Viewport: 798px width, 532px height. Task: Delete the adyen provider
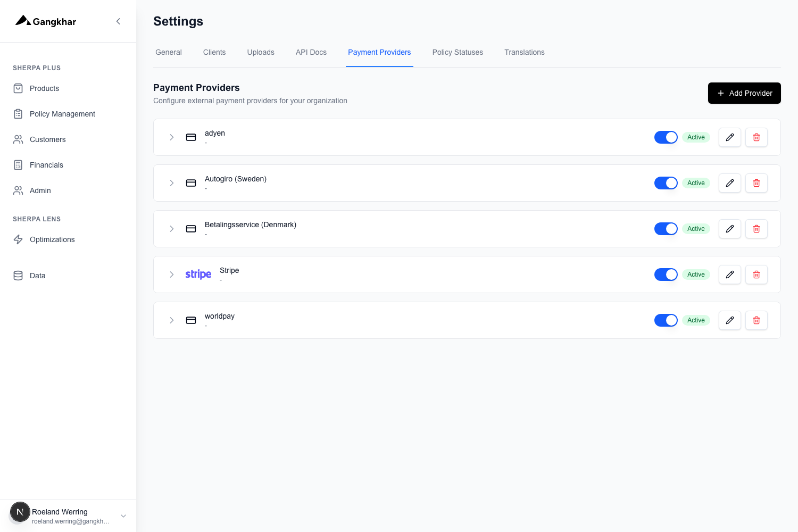757,137
